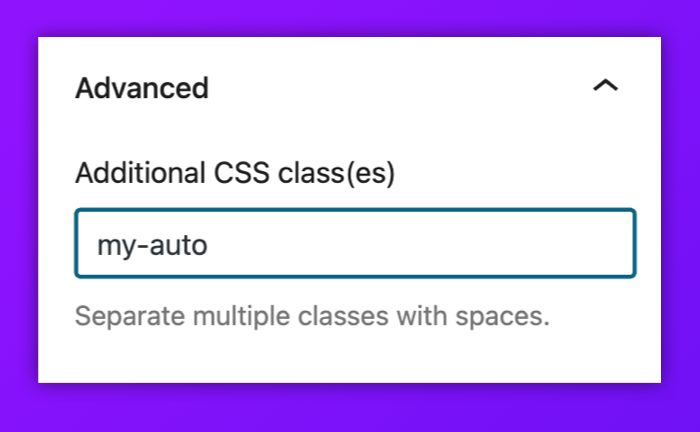The height and width of the screenshot is (432, 700).
Task: Focus the Additional CSS class(es) input field
Action: 355,243
